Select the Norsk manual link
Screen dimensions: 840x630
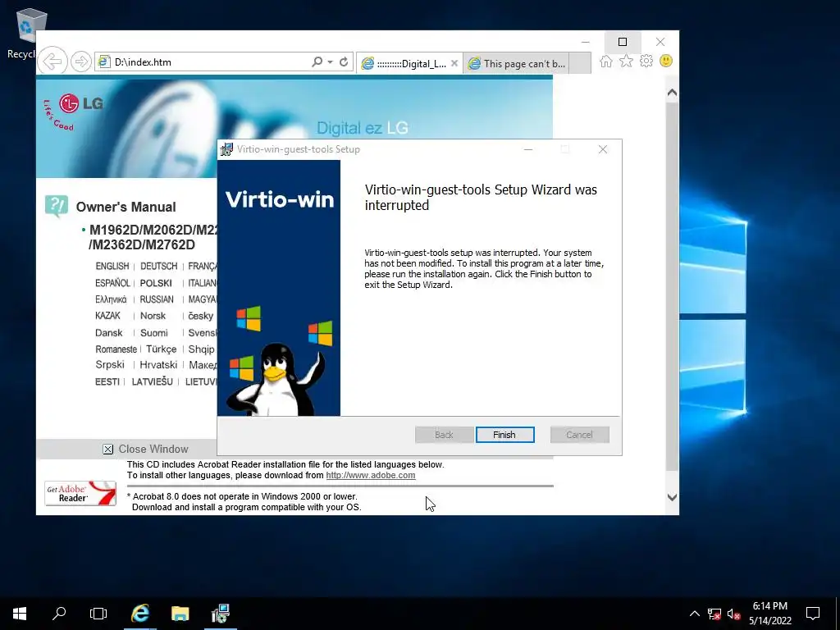(153, 316)
